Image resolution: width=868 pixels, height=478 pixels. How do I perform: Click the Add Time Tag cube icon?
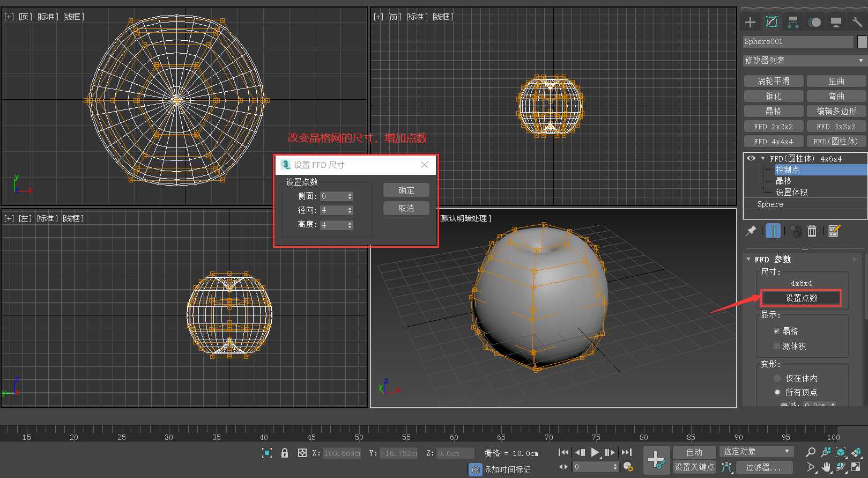click(476, 469)
